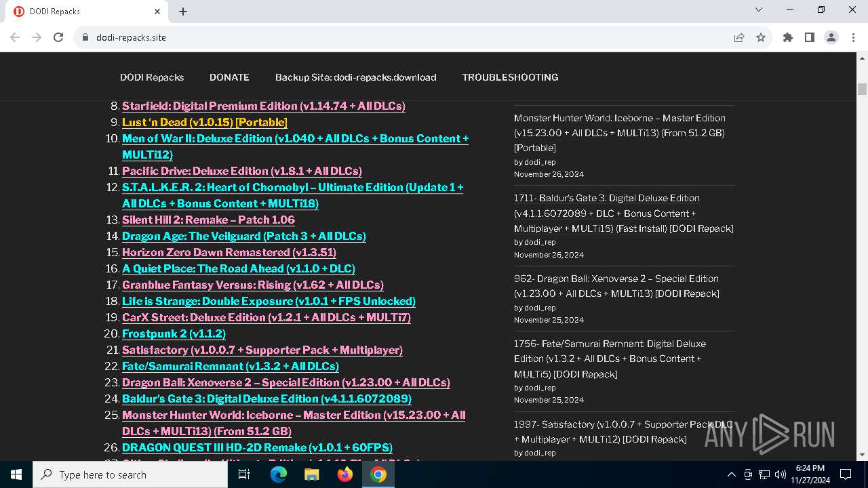868x488 pixels.
Task: Open DRAGON QUEST III HD-2D Remake link
Action: coord(257,447)
